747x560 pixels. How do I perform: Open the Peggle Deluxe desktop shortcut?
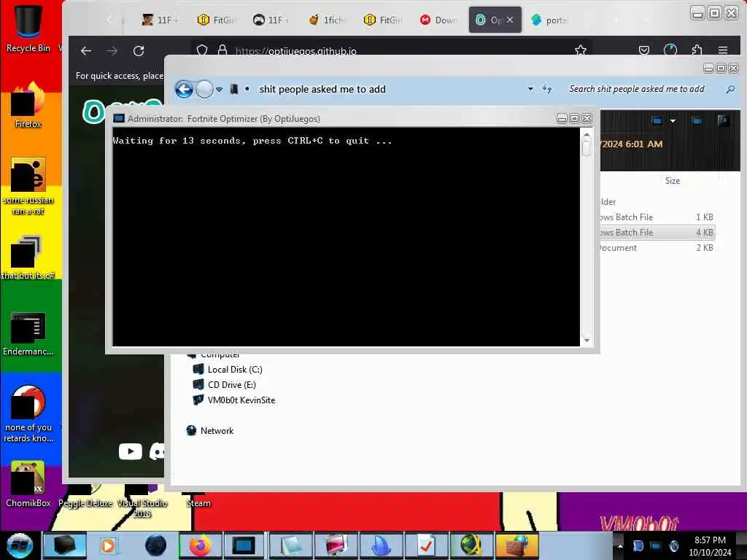(x=85, y=496)
